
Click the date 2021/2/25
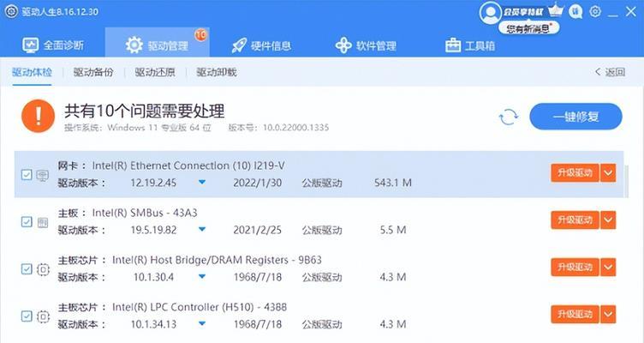point(258,230)
